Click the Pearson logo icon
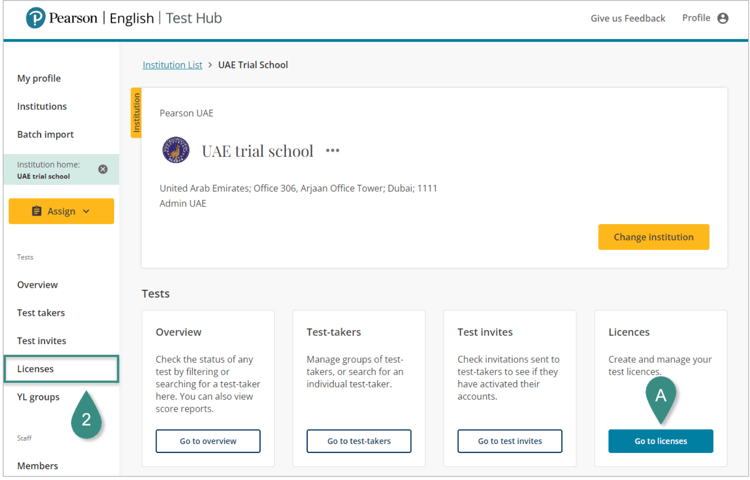 tap(36, 18)
